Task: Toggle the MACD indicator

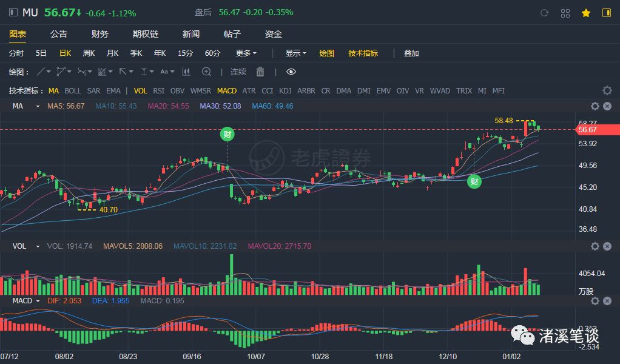Action: [226, 91]
